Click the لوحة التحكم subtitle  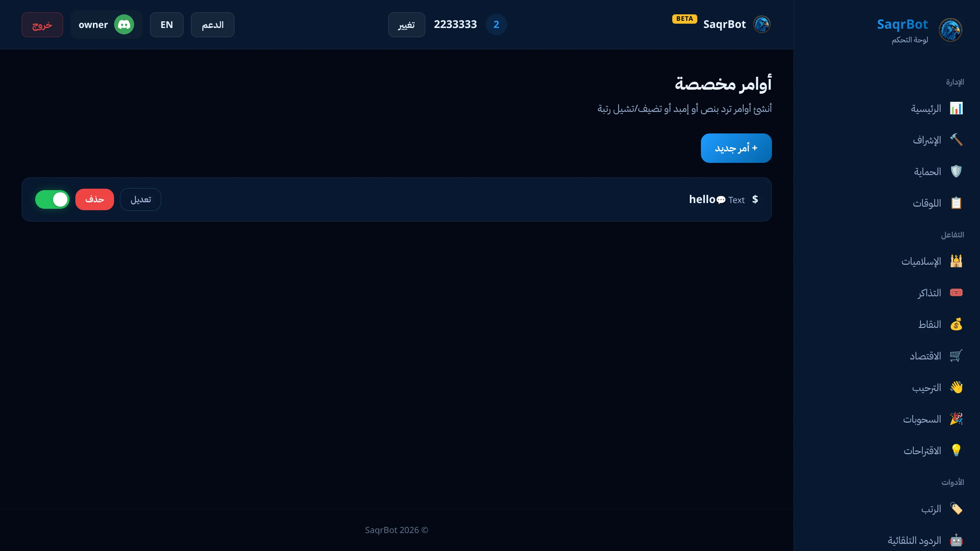(x=910, y=39)
